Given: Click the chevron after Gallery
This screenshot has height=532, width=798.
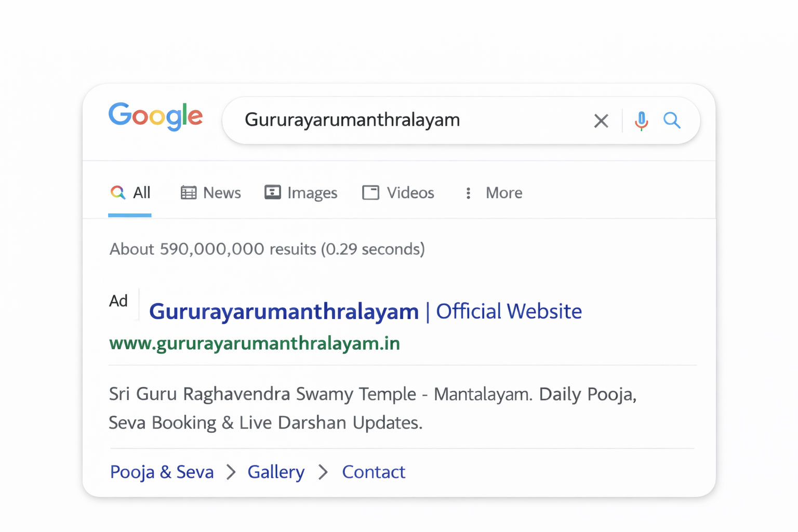Looking at the screenshot, I should coord(323,472).
